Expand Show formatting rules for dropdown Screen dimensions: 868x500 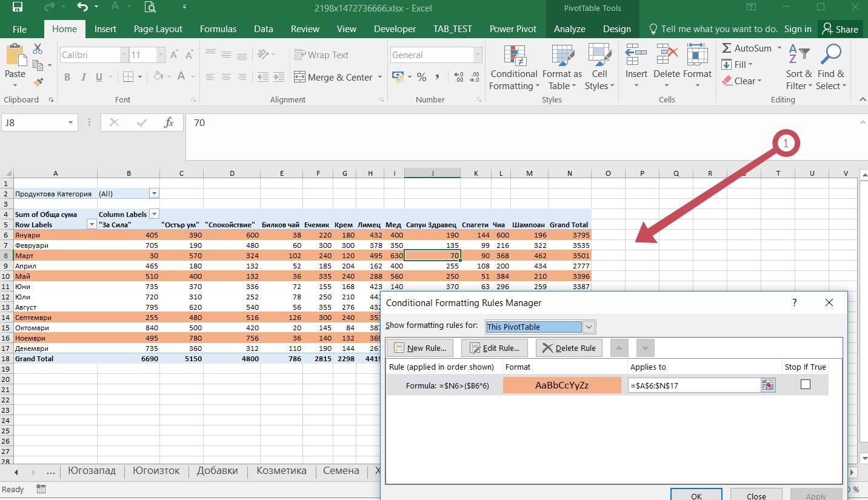click(x=589, y=327)
